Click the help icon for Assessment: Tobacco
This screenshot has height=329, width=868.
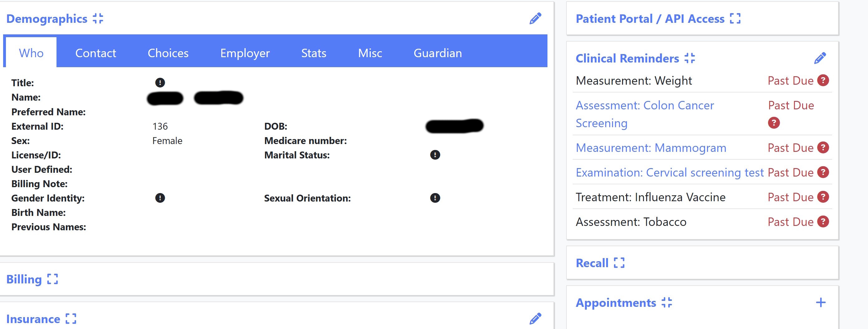823,221
